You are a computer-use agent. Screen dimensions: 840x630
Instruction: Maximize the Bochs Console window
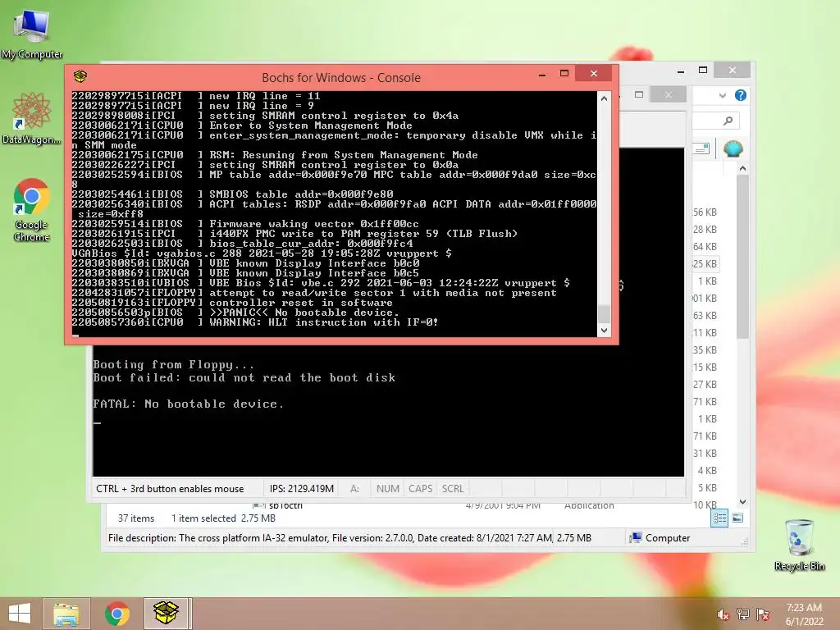pos(564,73)
